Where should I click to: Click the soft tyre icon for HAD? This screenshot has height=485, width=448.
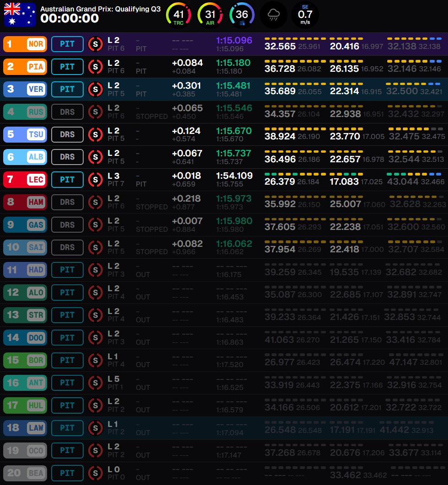[95, 270]
